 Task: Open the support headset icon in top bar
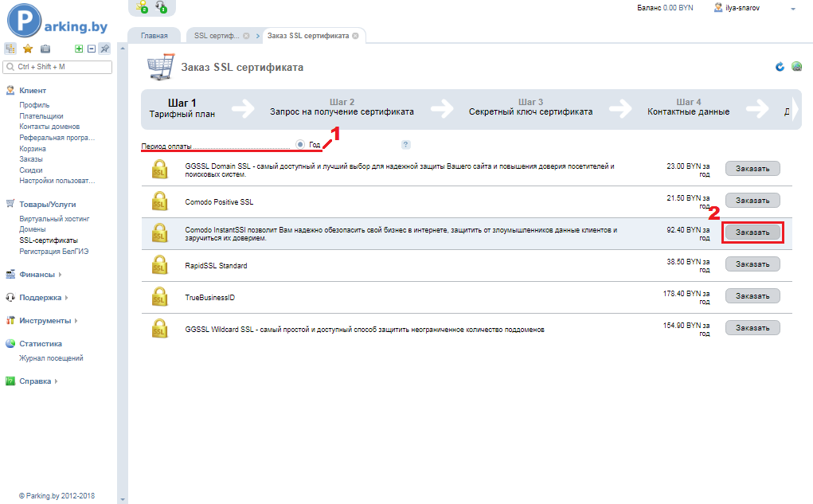tap(162, 6)
